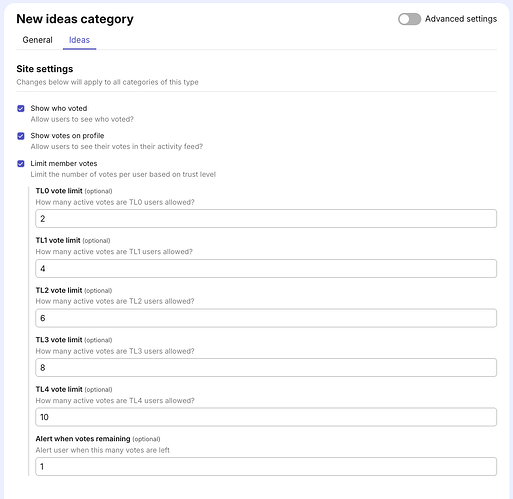Click into the TL1 vote limit field
Screen dimensions: 513x499
pyautogui.click(x=266, y=268)
